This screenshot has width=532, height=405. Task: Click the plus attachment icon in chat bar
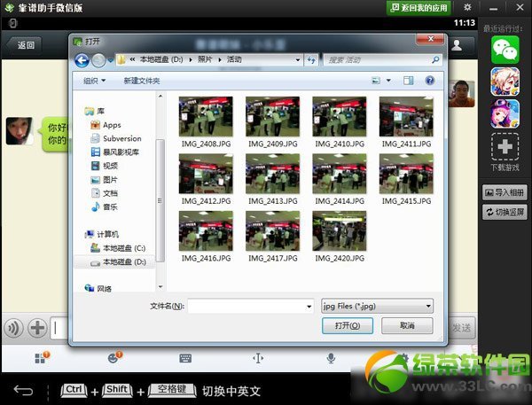[x=37, y=328]
